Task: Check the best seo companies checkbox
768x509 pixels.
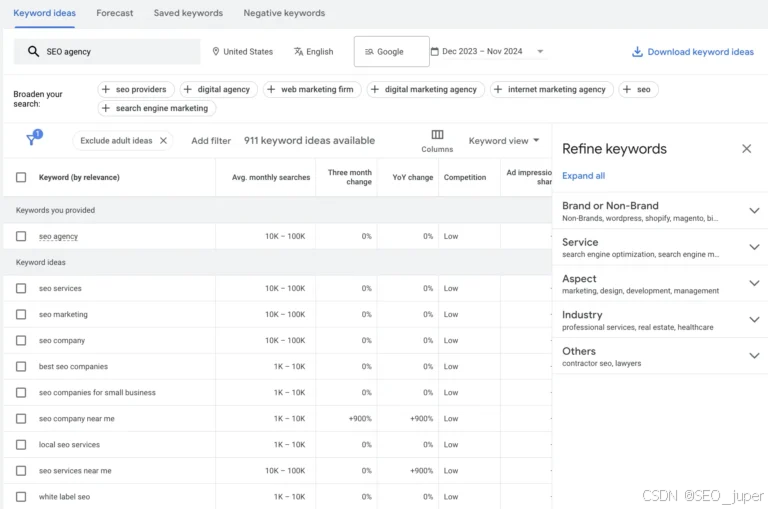Action: 21,366
